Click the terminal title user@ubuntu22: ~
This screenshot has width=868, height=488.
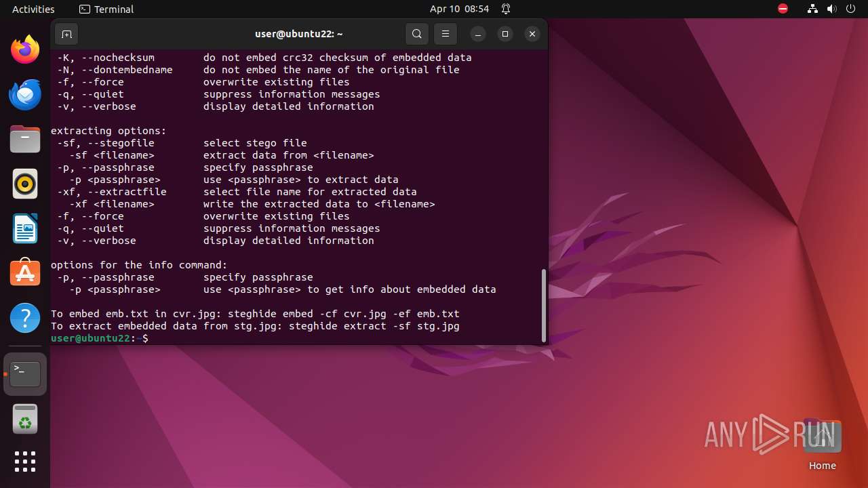298,34
